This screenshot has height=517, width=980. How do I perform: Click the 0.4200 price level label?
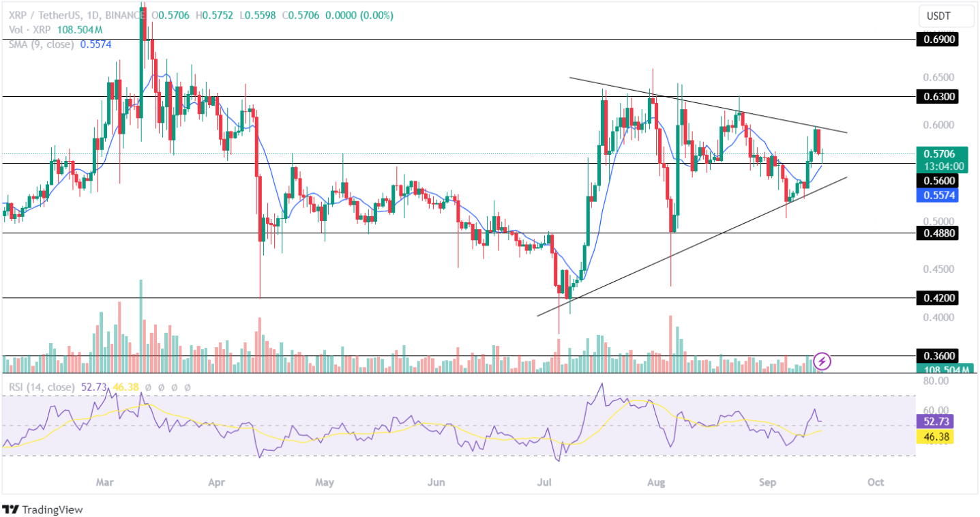938,298
